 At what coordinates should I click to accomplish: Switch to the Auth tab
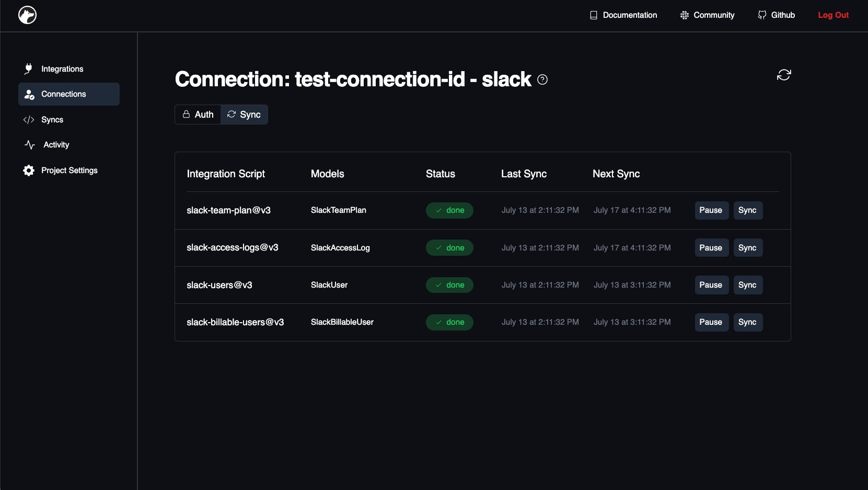(198, 115)
